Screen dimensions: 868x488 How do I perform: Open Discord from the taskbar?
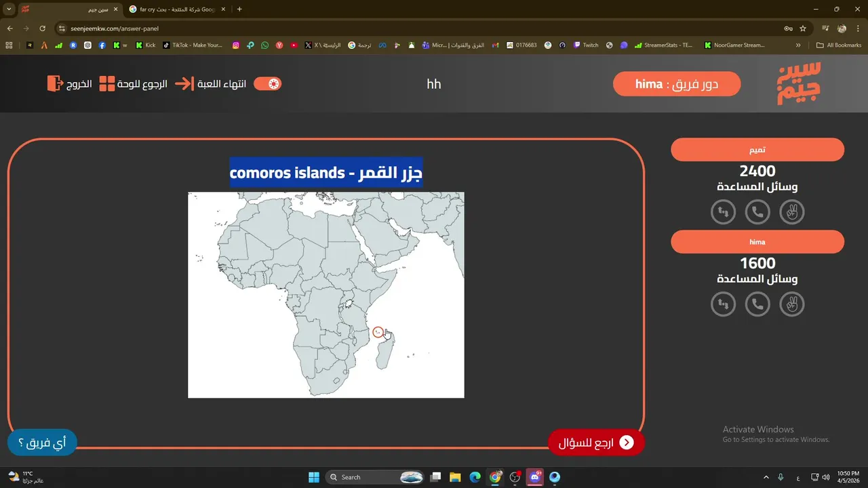535,477
